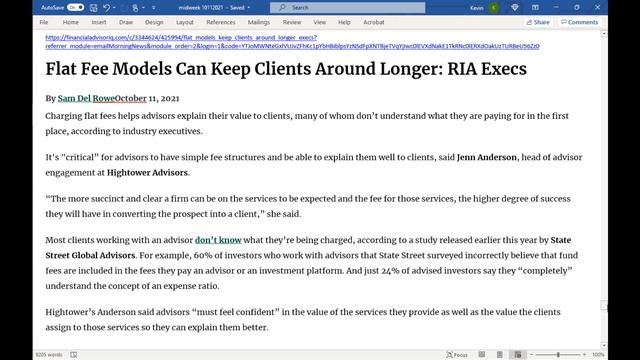This screenshot has width=640, height=360.
Task: Open the Comments pane button
Action: coord(579,22)
